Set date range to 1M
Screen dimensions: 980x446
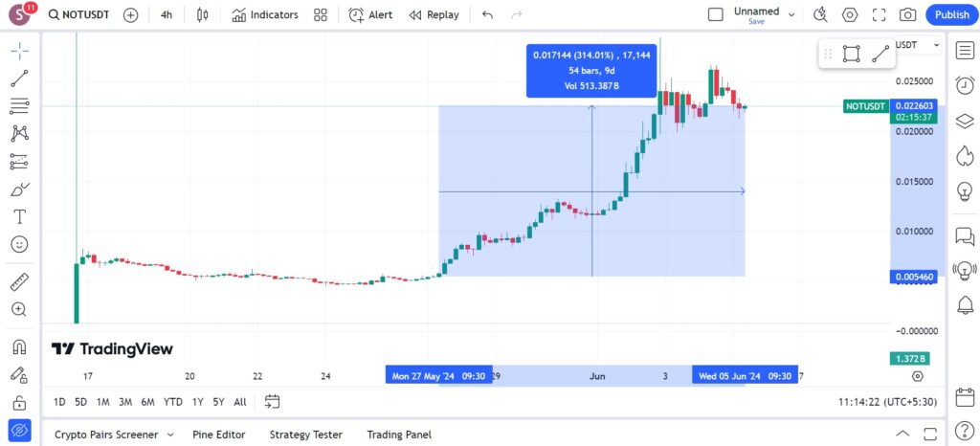103,402
